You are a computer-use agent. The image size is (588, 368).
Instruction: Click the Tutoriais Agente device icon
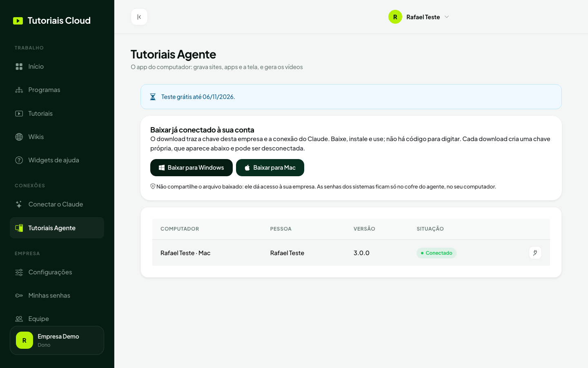(x=19, y=228)
